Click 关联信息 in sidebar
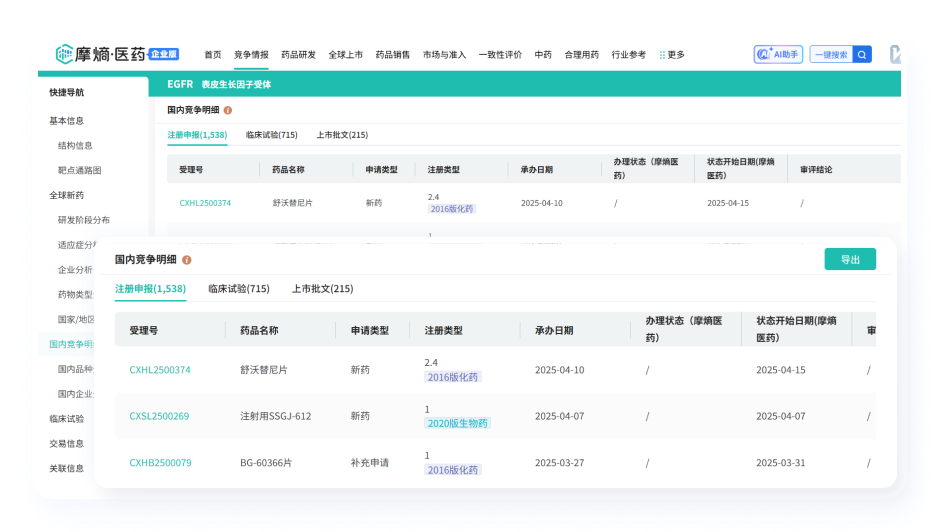Screen dimensions: 940x532 coord(67,468)
